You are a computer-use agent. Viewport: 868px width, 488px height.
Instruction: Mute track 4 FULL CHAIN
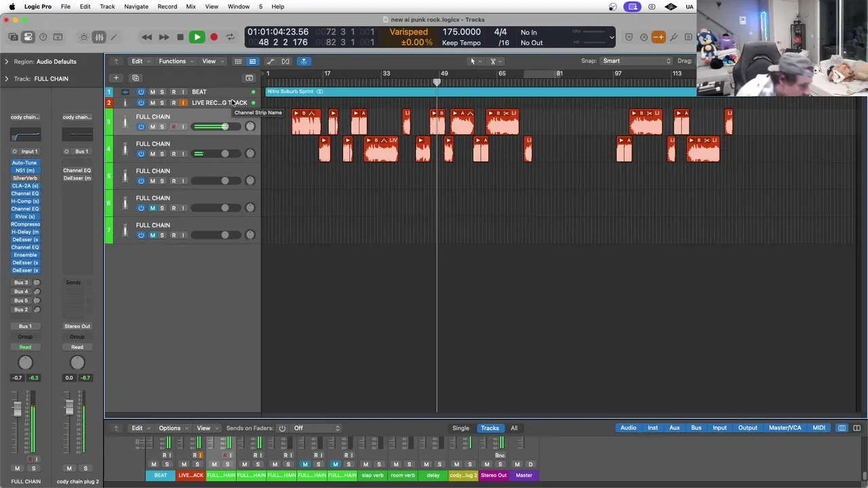pyautogui.click(x=153, y=154)
